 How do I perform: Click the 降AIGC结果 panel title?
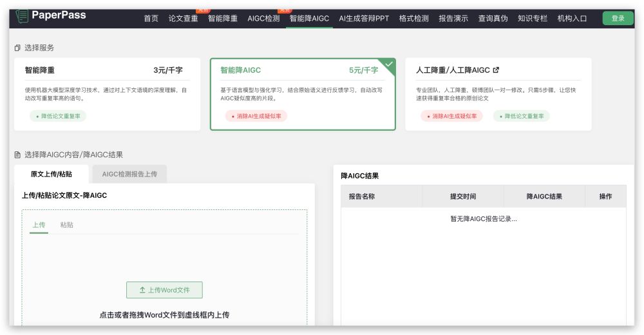click(x=360, y=176)
